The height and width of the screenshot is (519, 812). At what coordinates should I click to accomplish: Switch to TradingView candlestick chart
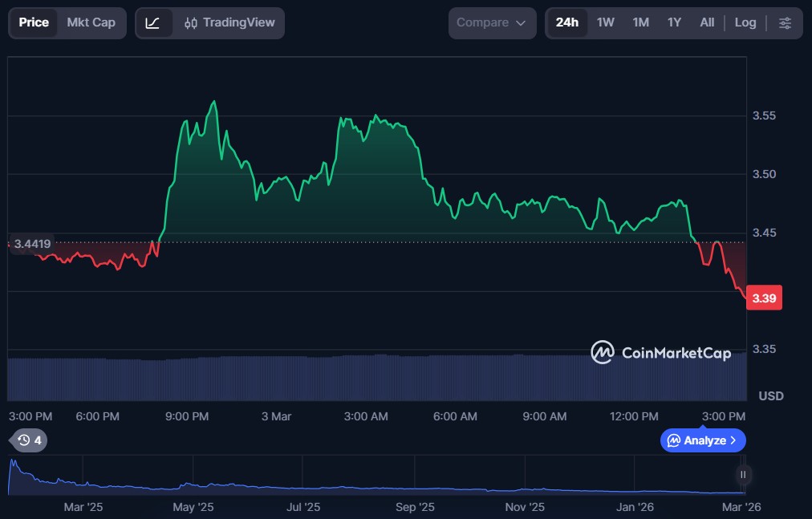coord(229,23)
